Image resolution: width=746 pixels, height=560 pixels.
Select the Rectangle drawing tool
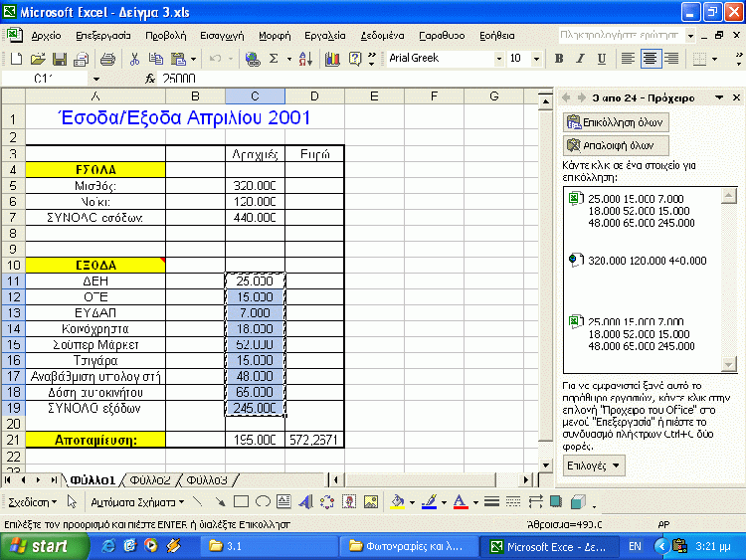242,502
